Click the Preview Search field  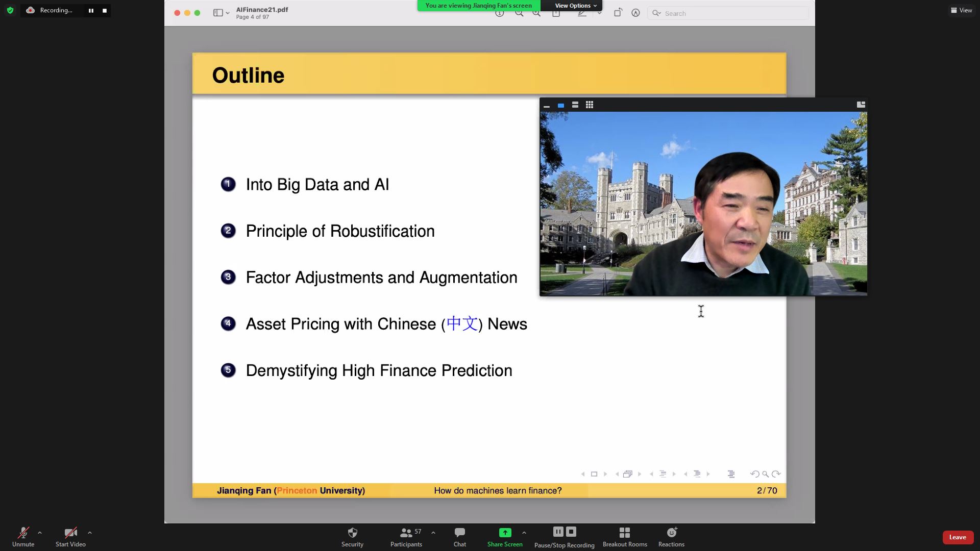(728, 13)
